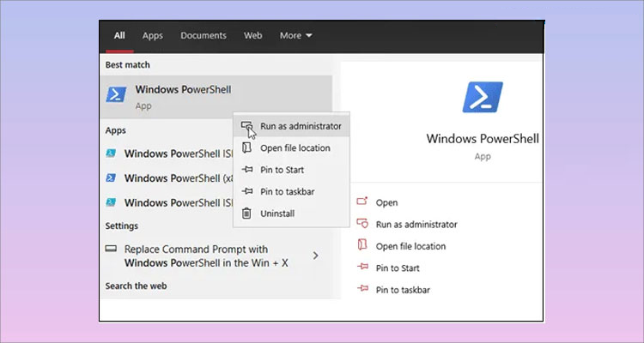Open the Web search tab
The image size is (644, 343).
click(x=252, y=36)
